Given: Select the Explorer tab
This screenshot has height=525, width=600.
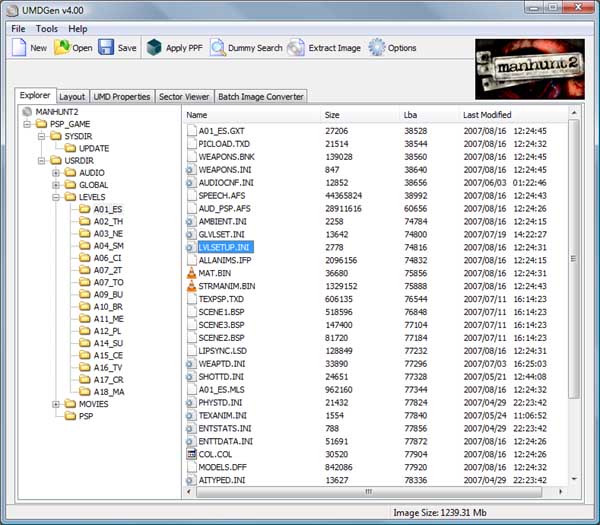Looking at the screenshot, I should coord(35,96).
